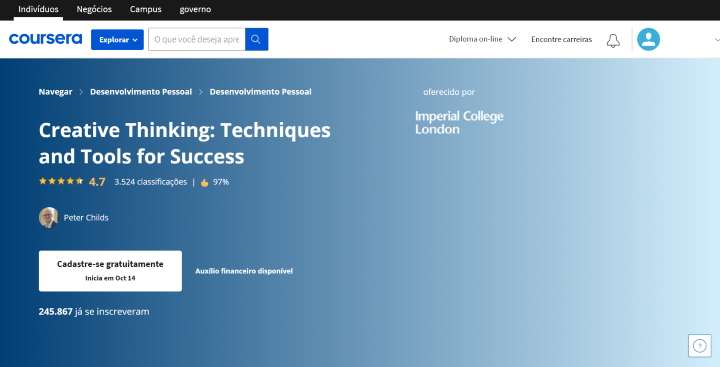Click Peter Childs instructor photo

click(x=49, y=217)
